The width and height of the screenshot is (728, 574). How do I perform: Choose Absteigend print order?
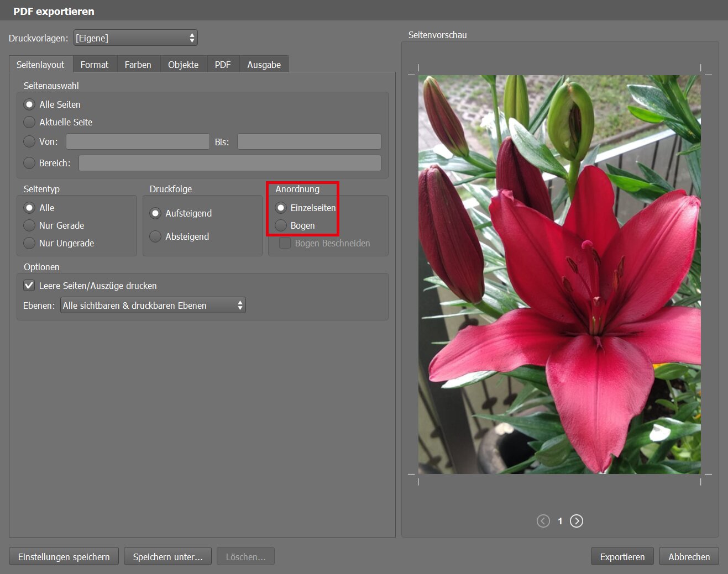point(156,236)
